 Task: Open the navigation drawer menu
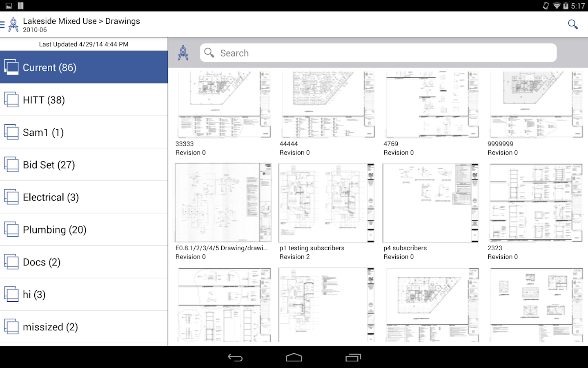point(3,25)
